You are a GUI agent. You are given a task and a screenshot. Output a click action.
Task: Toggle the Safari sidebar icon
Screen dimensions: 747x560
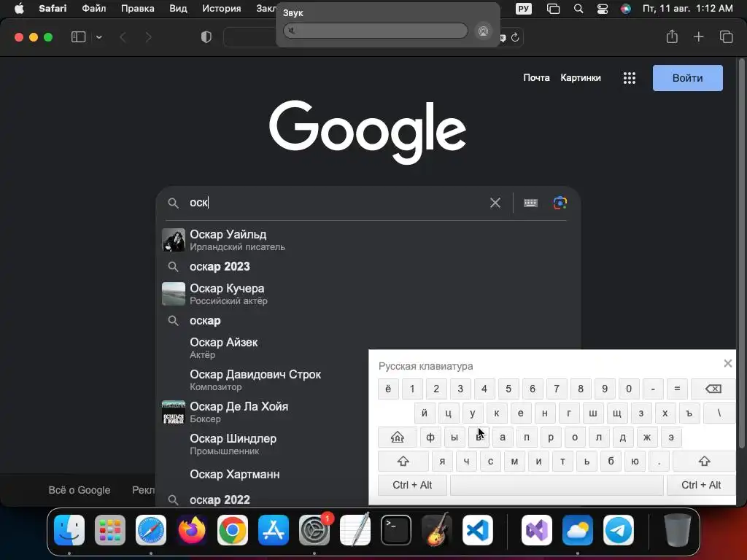[x=78, y=37]
